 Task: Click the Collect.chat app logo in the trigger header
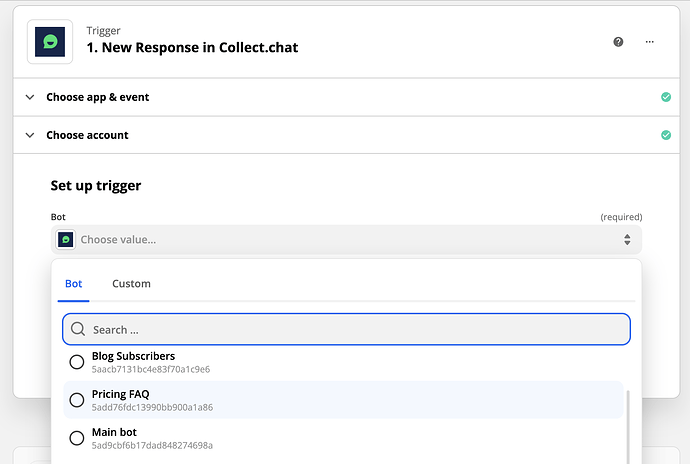[x=50, y=42]
